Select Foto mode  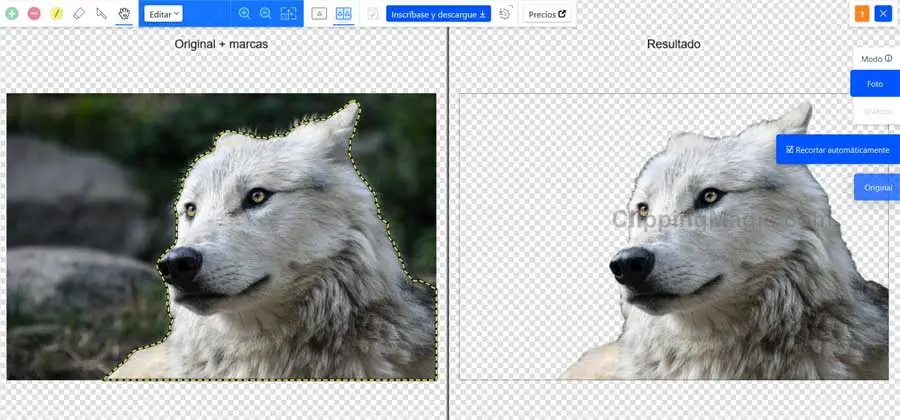point(875,84)
